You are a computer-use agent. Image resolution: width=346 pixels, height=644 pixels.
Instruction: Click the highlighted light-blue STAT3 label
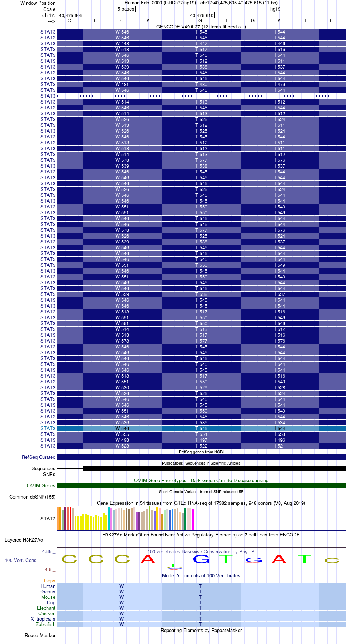pyautogui.click(x=48, y=428)
